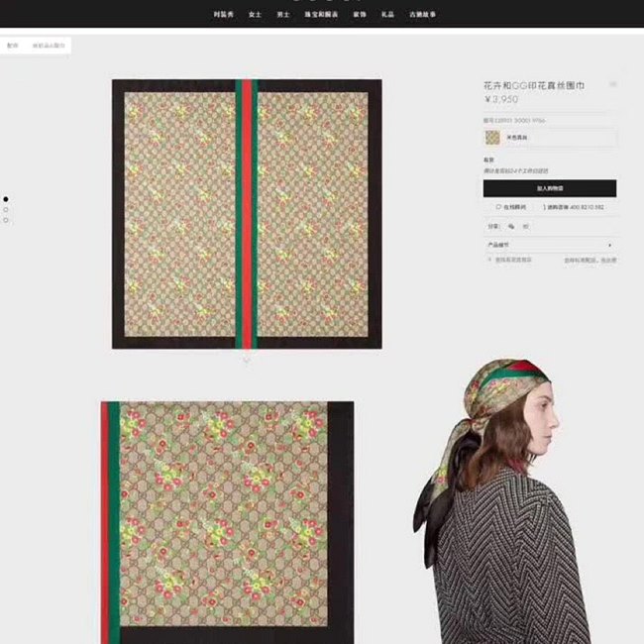This screenshot has height=644, width=644.
Task: Click the full scarf product image
Action: click(247, 214)
